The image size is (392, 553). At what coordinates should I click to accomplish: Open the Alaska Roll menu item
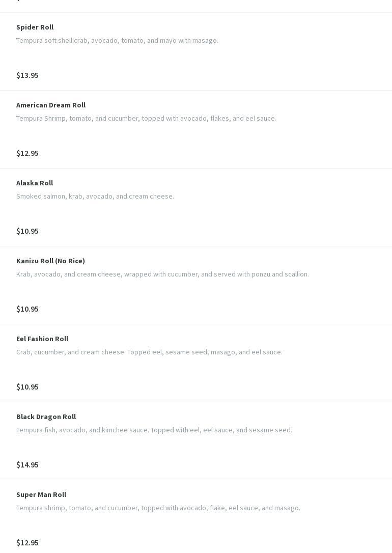(35, 183)
